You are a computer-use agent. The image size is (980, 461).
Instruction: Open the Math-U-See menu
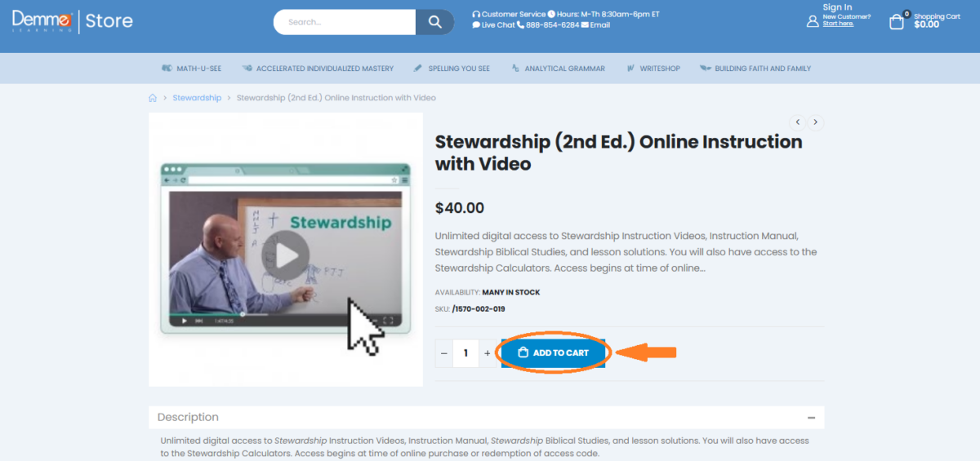tap(192, 69)
